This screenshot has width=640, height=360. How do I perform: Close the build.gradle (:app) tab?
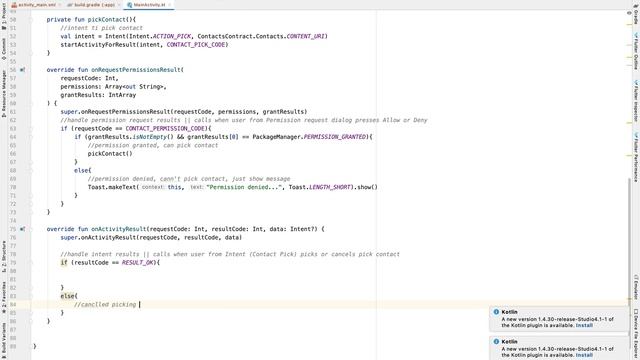pyautogui.click(x=119, y=5)
